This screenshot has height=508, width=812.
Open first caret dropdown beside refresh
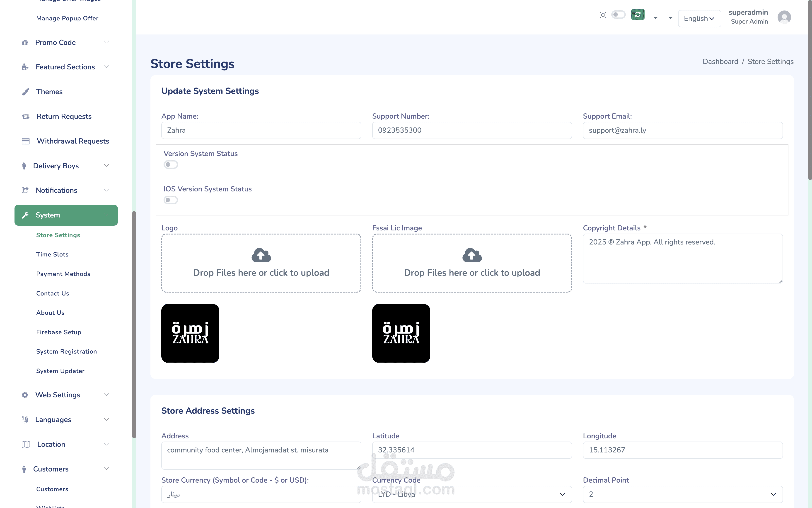(655, 18)
